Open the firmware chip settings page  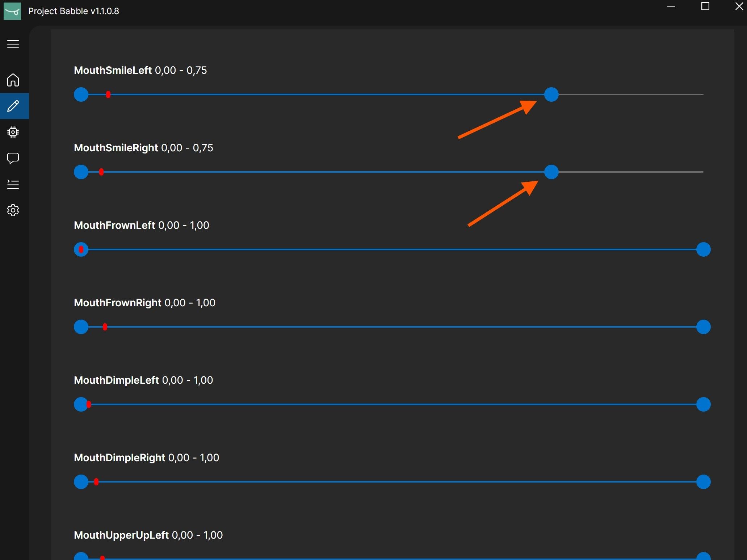tap(13, 132)
